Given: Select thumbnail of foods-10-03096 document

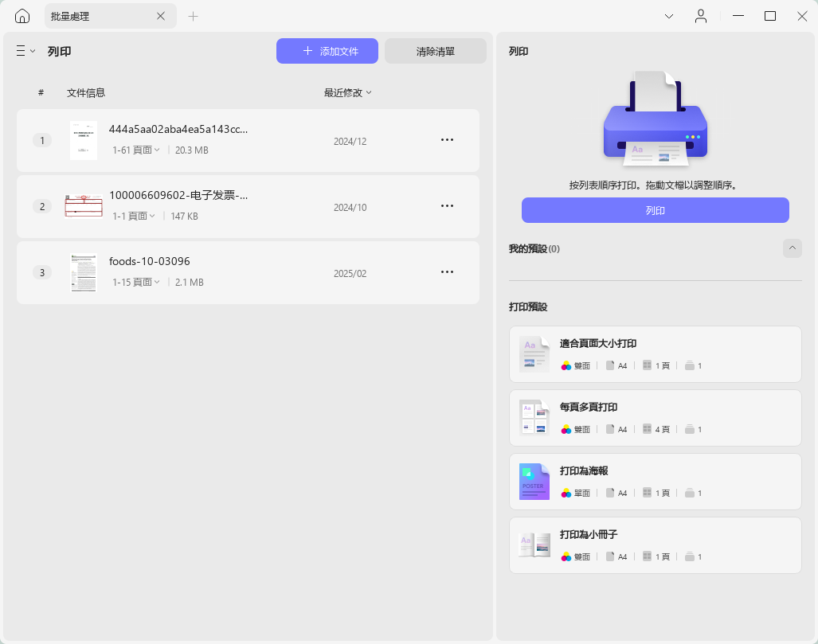Looking at the screenshot, I should 84,272.
